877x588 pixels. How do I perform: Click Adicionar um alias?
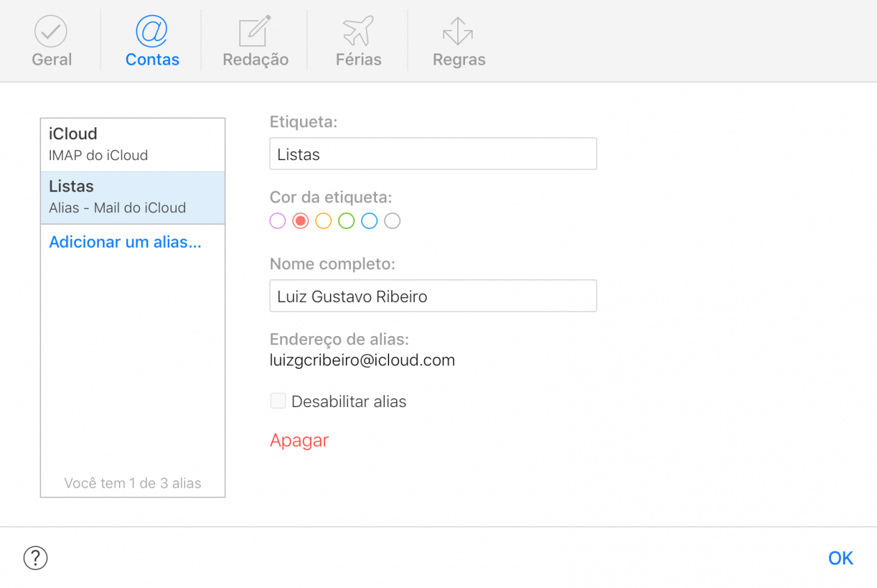pyautogui.click(x=125, y=242)
